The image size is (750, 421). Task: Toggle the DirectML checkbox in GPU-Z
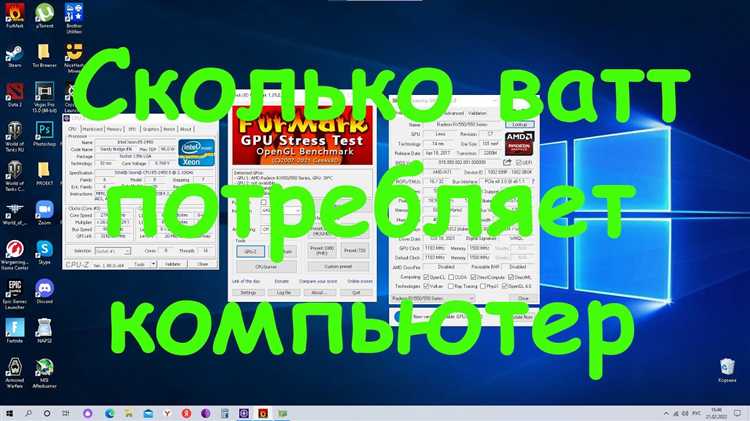[x=511, y=277]
